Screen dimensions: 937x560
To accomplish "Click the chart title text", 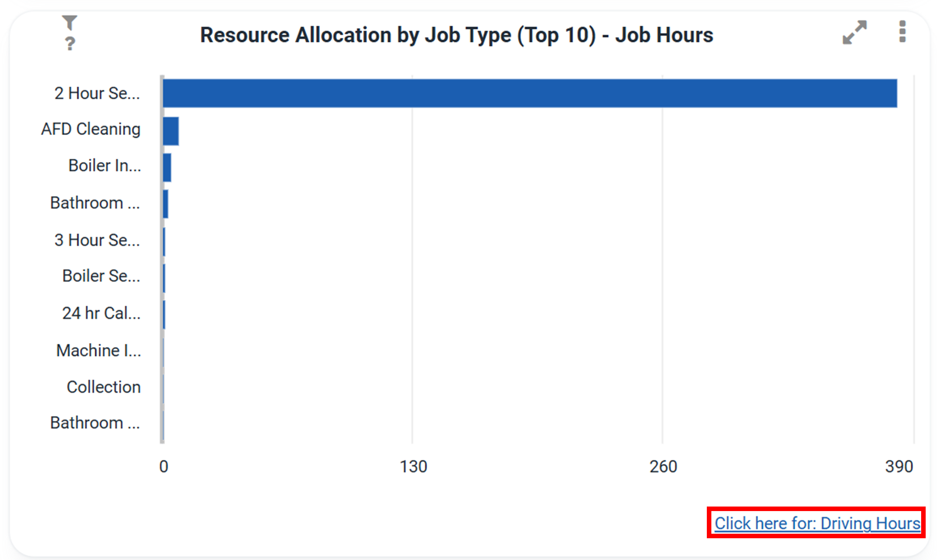I will (457, 35).
